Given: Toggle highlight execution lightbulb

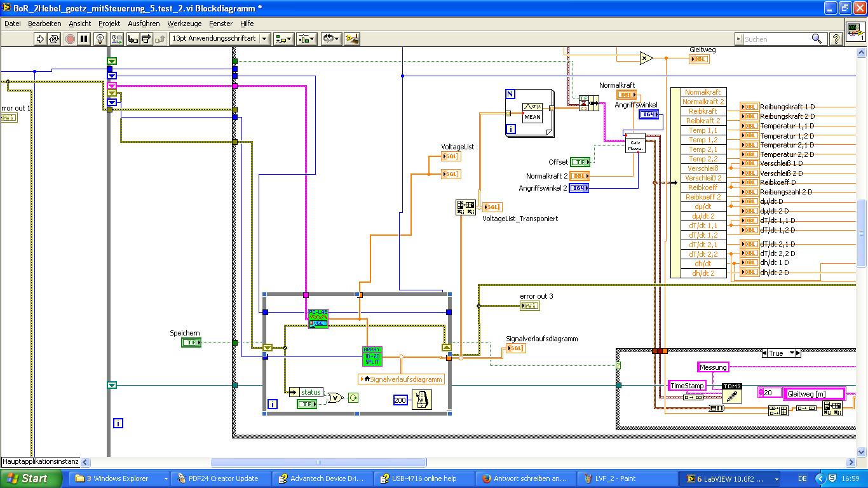Looking at the screenshot, I should 100,39.
